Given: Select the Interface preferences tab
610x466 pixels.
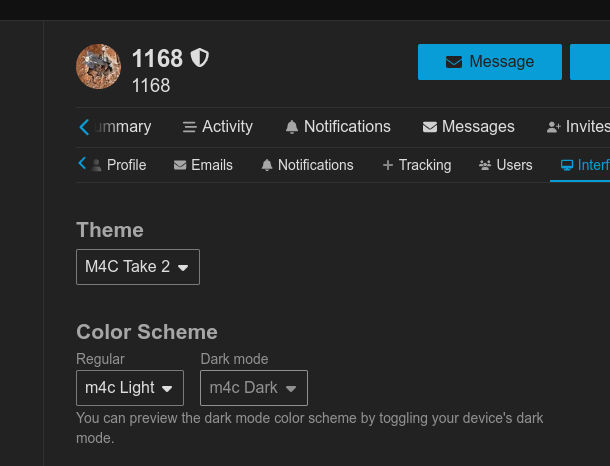Looking at the screenshot, I should point(585,165).
